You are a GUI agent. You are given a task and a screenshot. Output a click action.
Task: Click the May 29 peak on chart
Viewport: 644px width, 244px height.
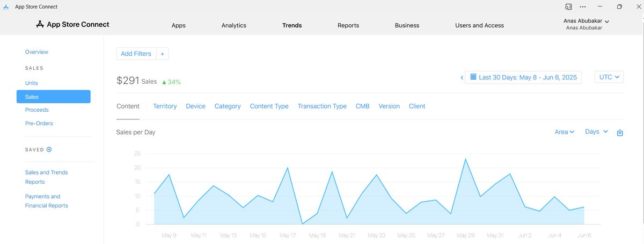click(x=465, y=159)
